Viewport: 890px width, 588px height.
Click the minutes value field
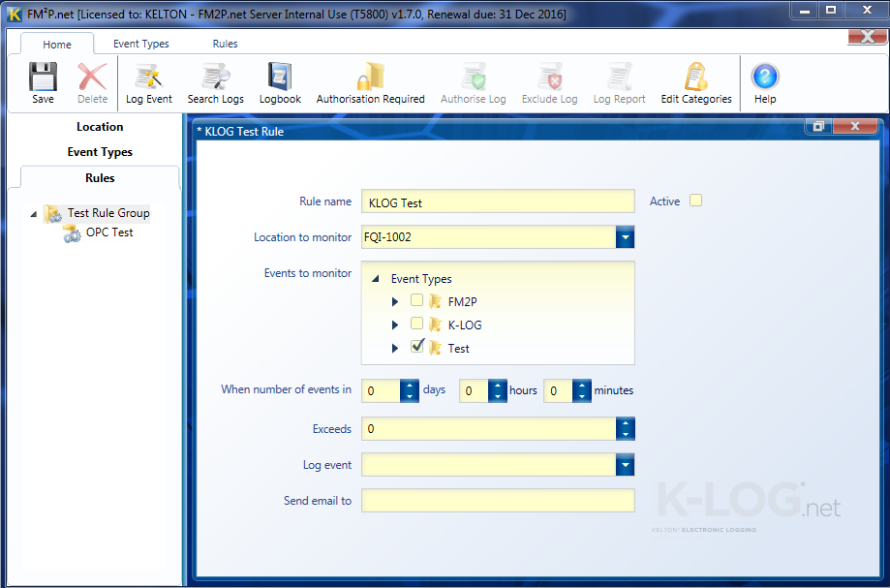tap(558, 390)
